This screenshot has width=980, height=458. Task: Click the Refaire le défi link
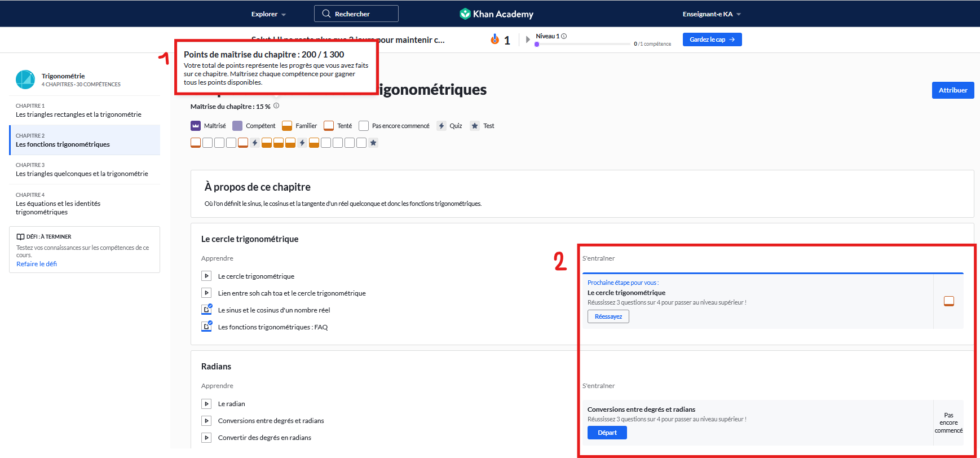click(x=37, y=264)
